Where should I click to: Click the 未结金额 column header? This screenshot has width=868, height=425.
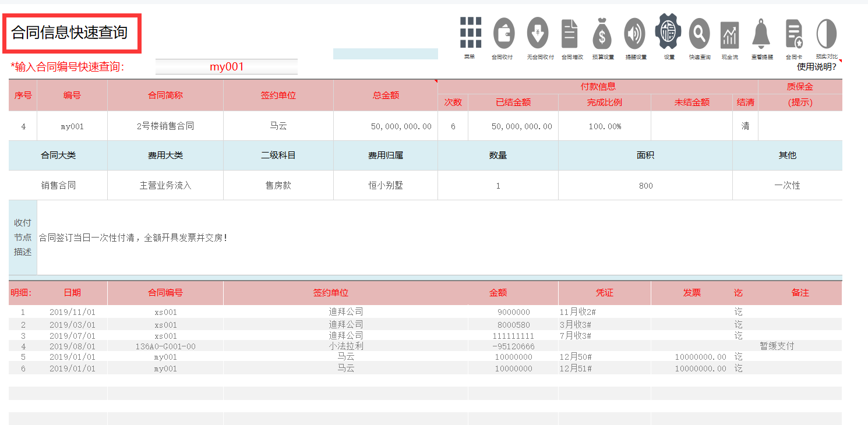[x=692, y=102]
